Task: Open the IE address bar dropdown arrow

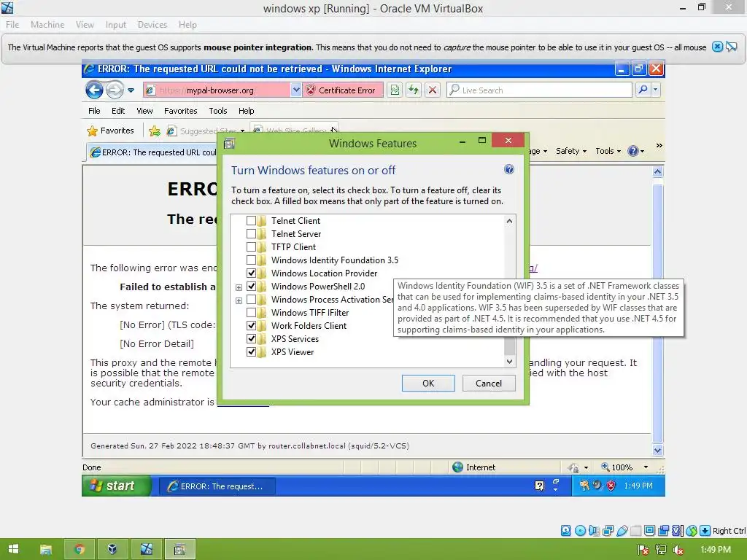Action: click(296, 90)
